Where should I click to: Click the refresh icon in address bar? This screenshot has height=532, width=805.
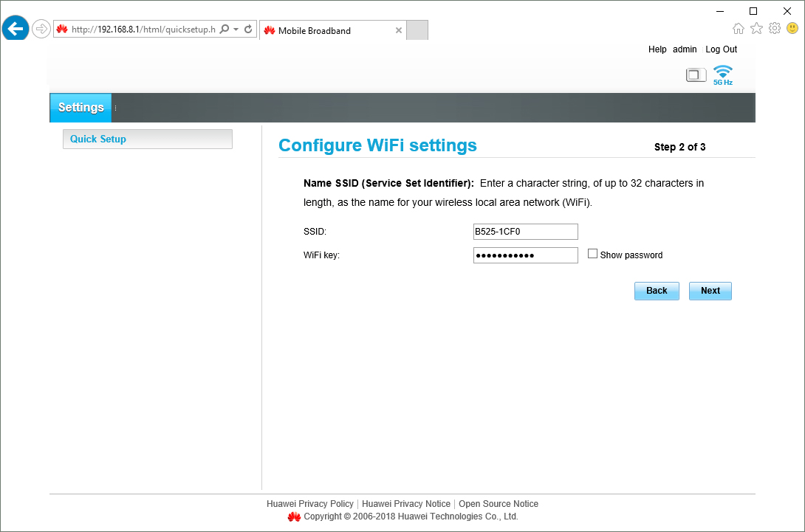[249, 30]
